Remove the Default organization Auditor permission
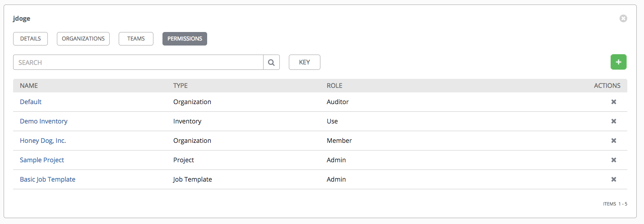The image size is (644, 224). click(613, 102)
